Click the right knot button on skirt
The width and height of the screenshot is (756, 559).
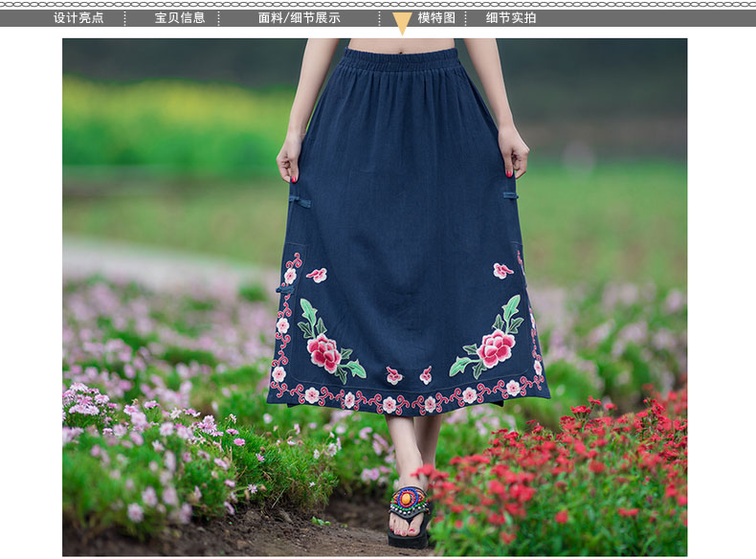pyautogui.click(x=510, y=195)
